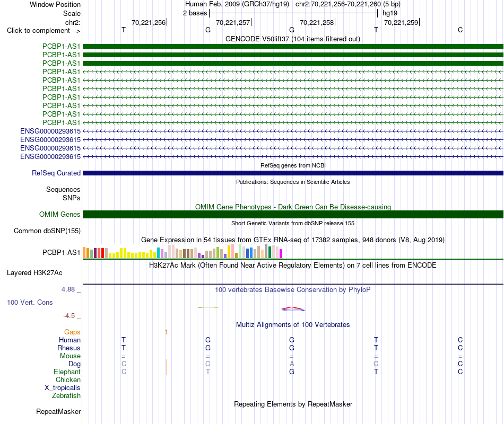Screen dimensions: 504x424
Task: Select the Elephant species row label
Action: 67,372
